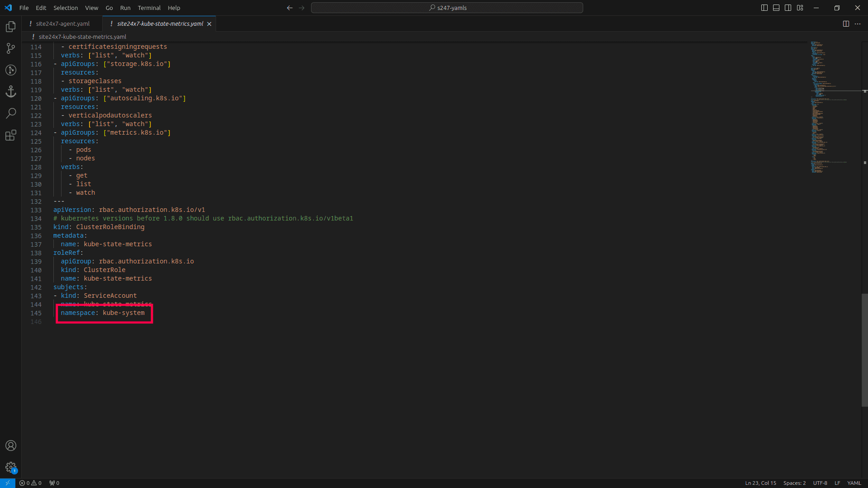Image resolution: width=868 pixels, height=488 pixels.
Task: Open the Source Control view
Action: [x=11, y=48]
